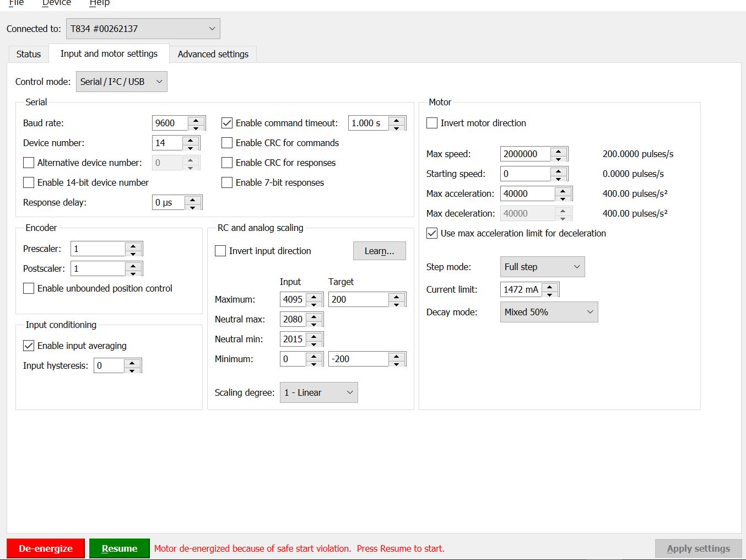Increase Current limit using up arrow
Image resolution: width=746 pixels, height=560 pixels.
550,286
